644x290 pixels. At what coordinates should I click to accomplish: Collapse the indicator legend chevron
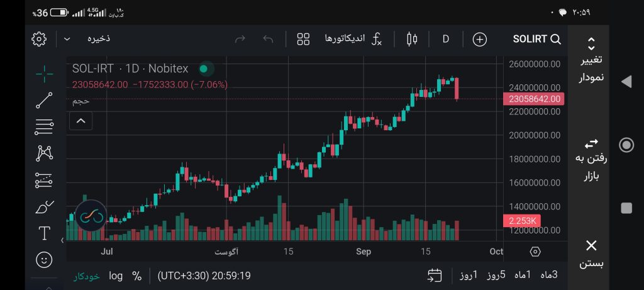pyautogui.click(x=81, y=121)
